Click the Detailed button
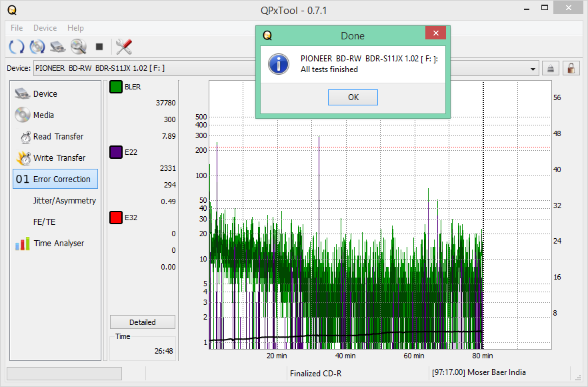Screen dimensions: 588x387 pos(143,322)
